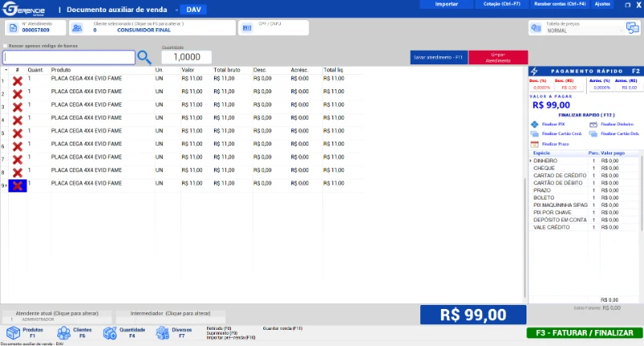Click the red Limpar Atendimento button
The image size is (644, 346).
pyautogui.click(x=498, y=57)
